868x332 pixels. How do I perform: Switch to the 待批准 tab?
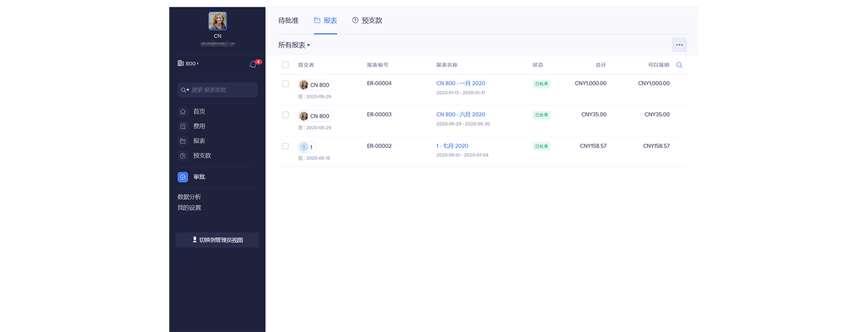click(x=288, y=21)
